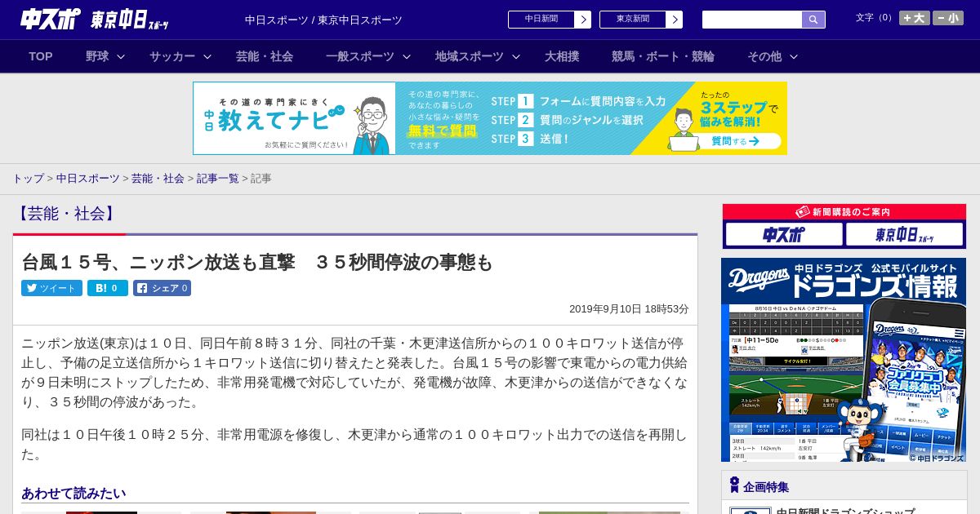Click the 企画特集 sidebar heading
980x514 pixels.
coord(766,487)
